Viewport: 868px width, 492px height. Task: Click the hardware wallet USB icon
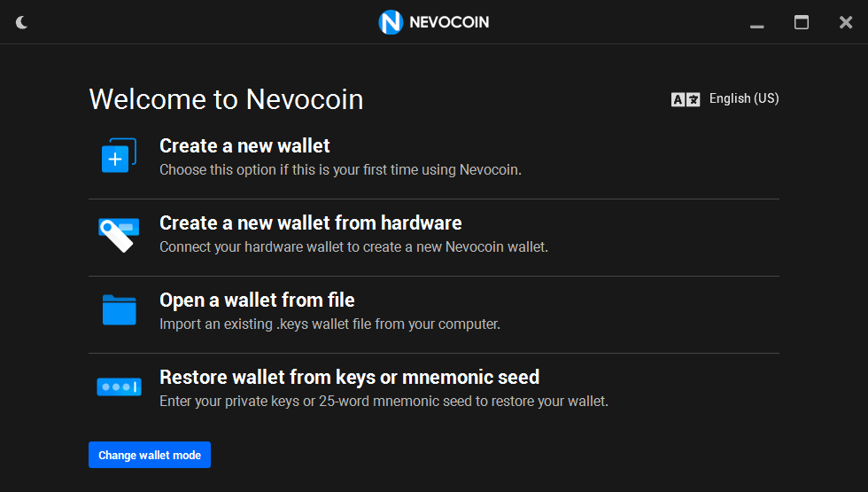coord(119,234)
